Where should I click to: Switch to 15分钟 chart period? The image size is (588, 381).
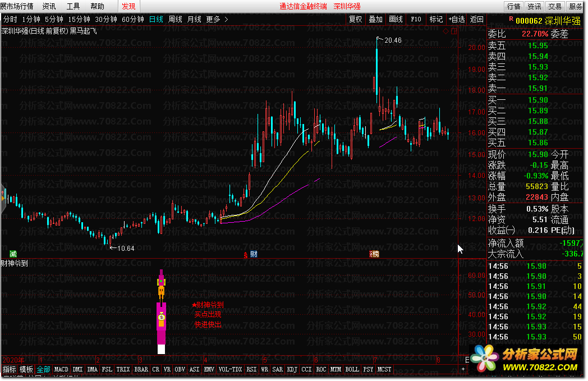tap(79, 19)
